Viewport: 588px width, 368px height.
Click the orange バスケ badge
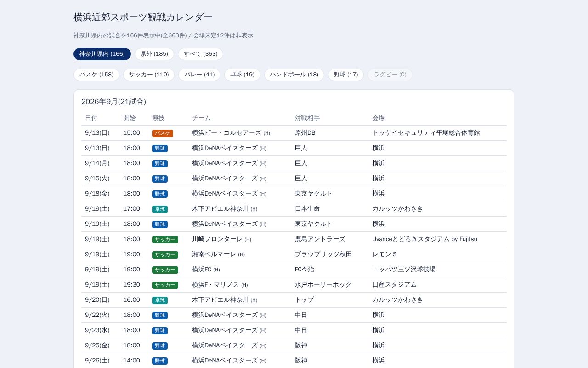click(x=163, y=133)
